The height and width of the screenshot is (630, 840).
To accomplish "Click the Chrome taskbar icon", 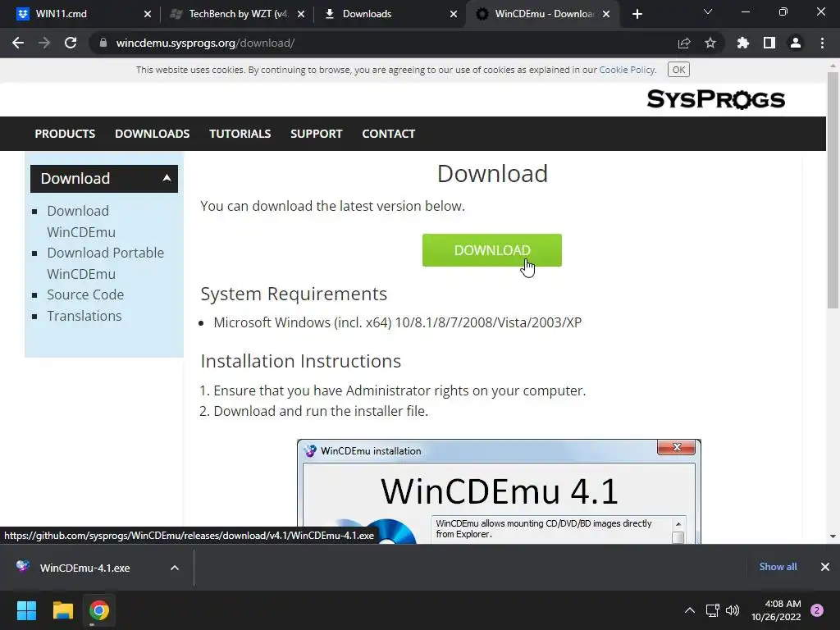I will click(99, 610).
